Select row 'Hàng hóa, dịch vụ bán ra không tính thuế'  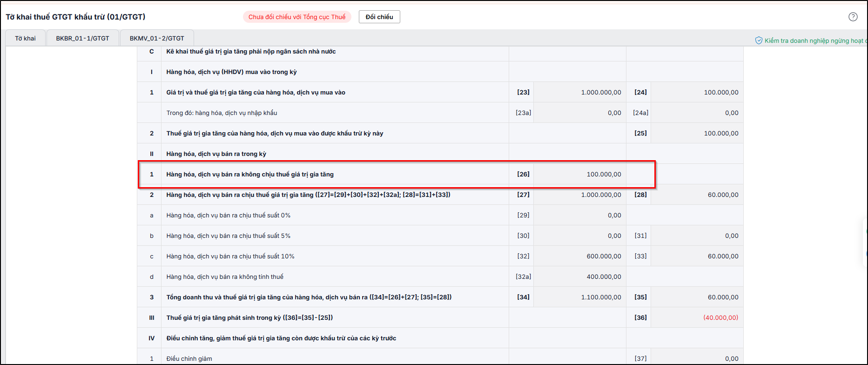(440, 277)
